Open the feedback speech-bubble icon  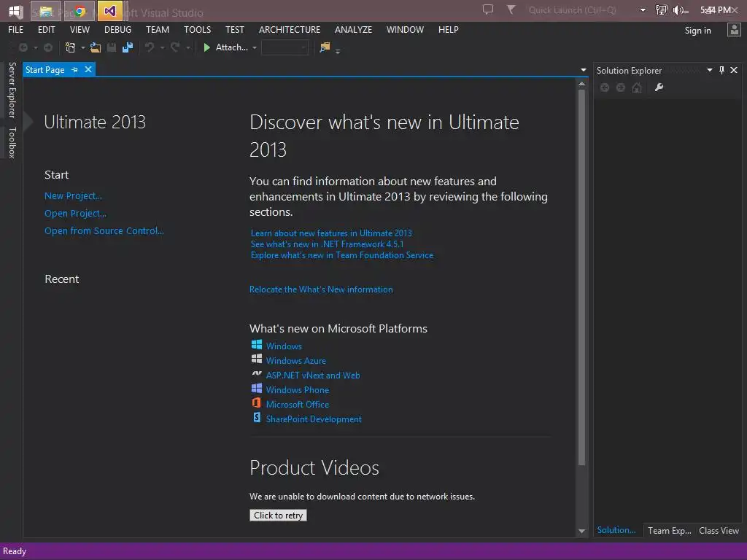(x=488, y=9)
